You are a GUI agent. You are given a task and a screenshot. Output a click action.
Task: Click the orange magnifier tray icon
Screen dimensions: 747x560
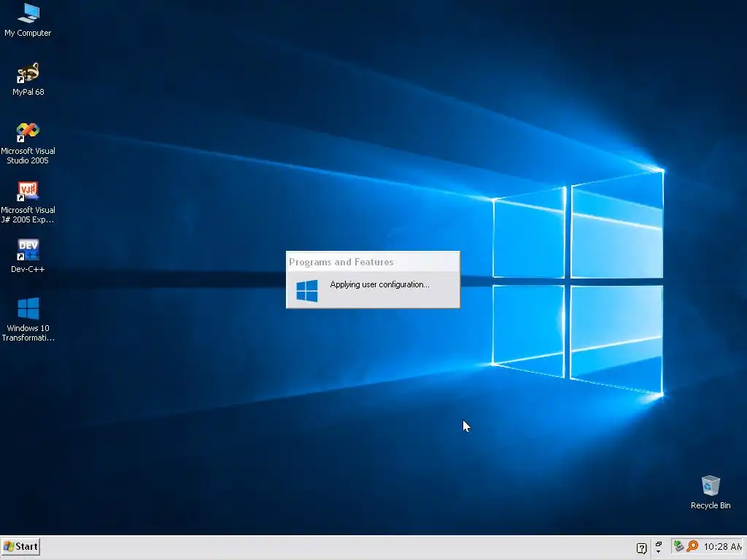tap(693, 546)
